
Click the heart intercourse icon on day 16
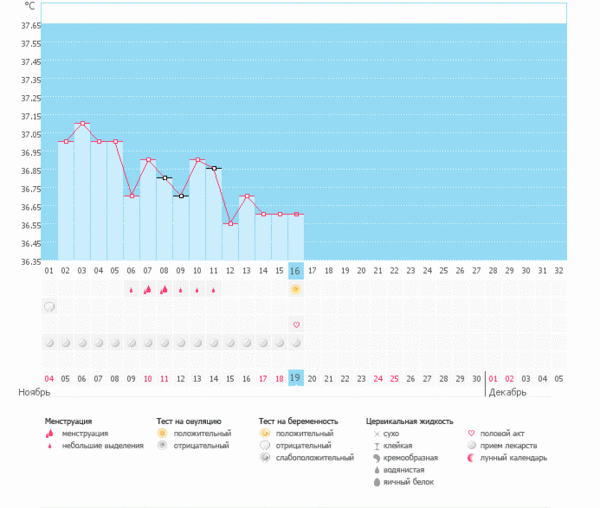click(x=296, y=325)
